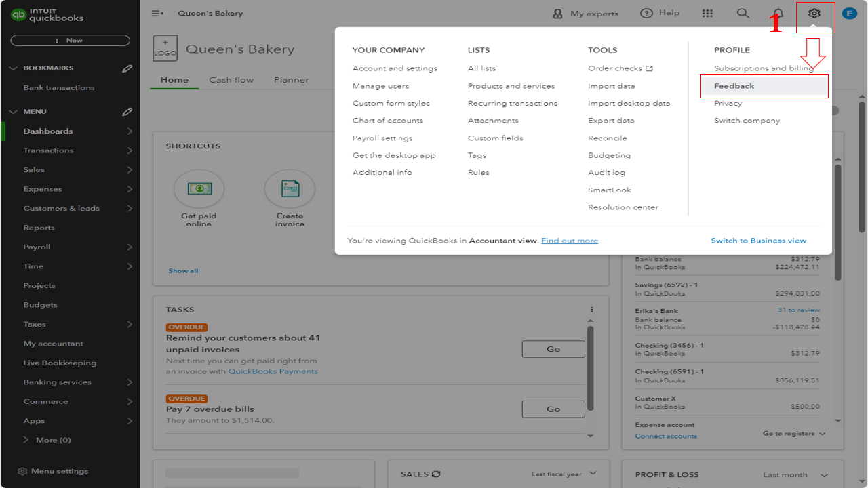Click Go for unpaid invoices reminder
Screen dimensions: 868x488
tap(553, 349)
